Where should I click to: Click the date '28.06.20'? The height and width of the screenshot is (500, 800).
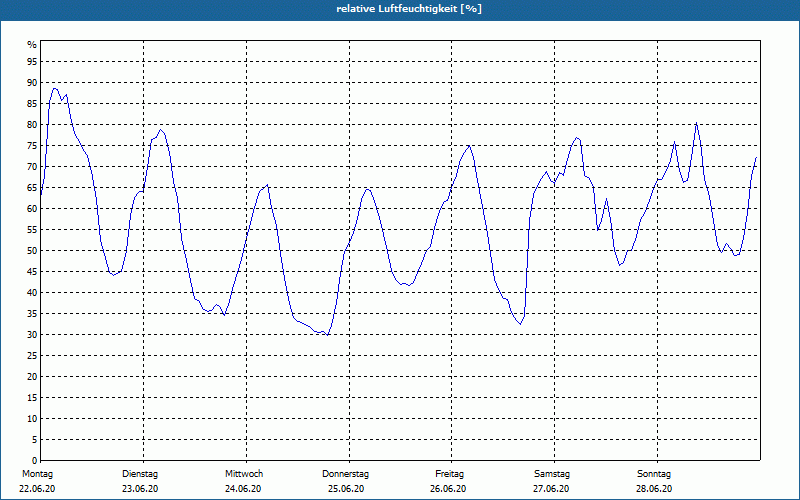tap(654, 489)
